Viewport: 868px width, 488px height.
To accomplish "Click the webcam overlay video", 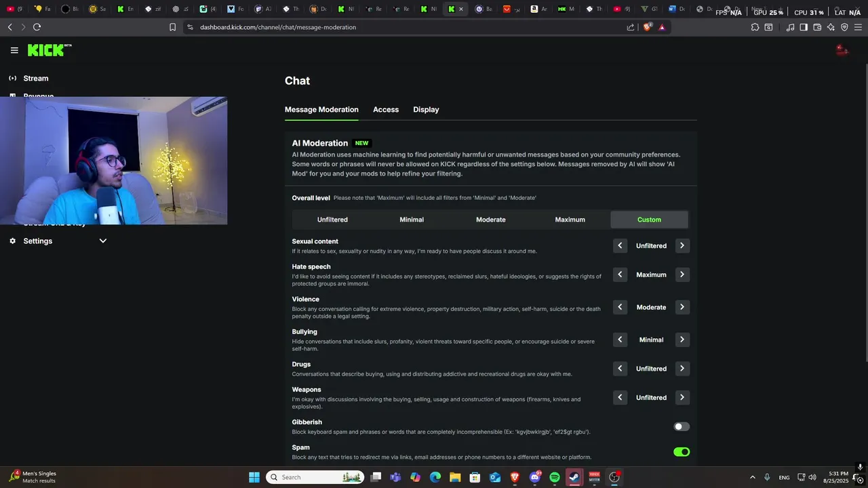I will click(x=113, y=161).
